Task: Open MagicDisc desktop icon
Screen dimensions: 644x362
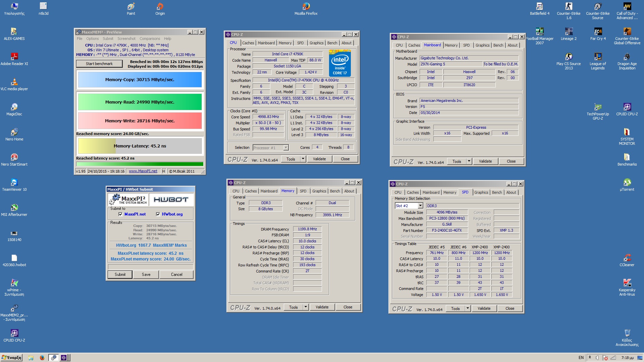Action: [14, 110]
